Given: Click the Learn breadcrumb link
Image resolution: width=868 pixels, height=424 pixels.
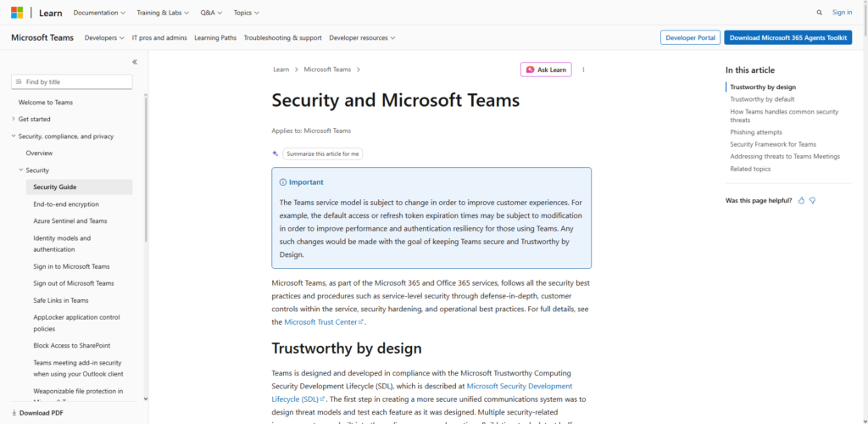Looking at the screenshot, I should point(281,70).
